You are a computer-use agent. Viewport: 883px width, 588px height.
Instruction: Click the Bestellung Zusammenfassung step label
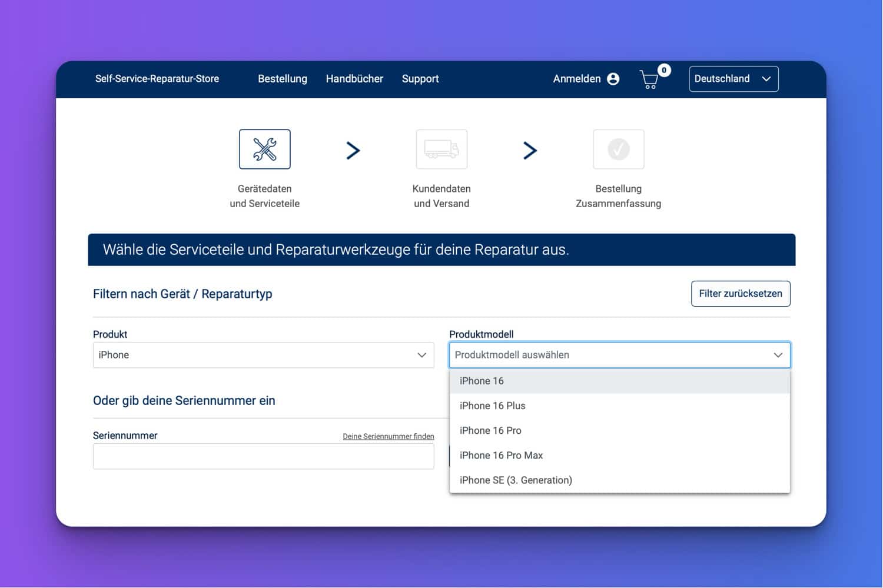(619, 196)
